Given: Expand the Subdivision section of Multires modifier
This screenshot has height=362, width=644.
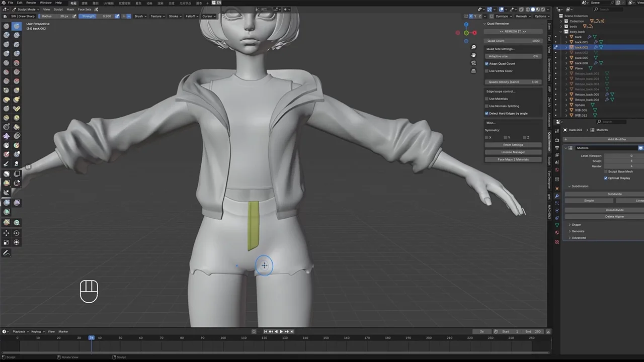Looking at the screenshot, I should (580, 186).
